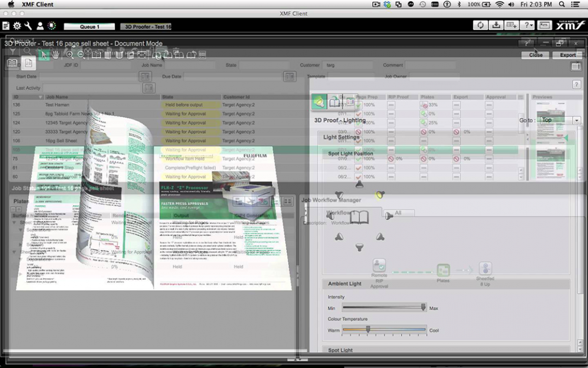Select the hand pan tool

(56, 55)
